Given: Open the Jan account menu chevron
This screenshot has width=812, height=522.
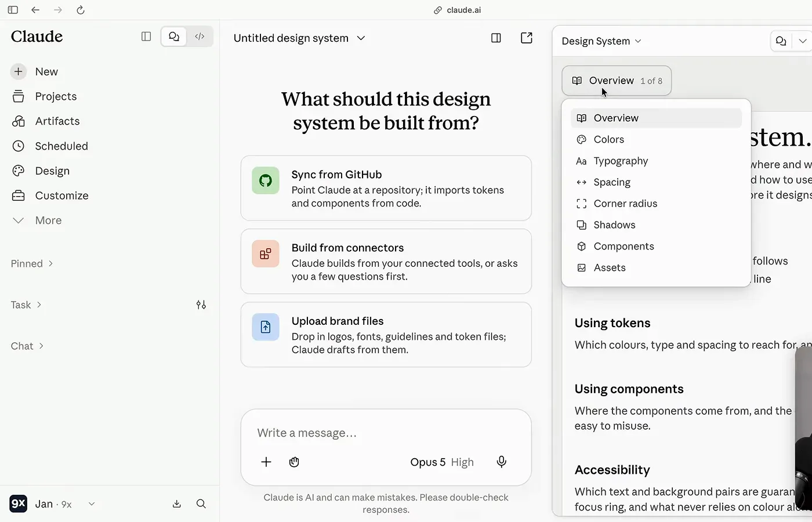Looking at the screenshot, I should click(x=92, y=504).
